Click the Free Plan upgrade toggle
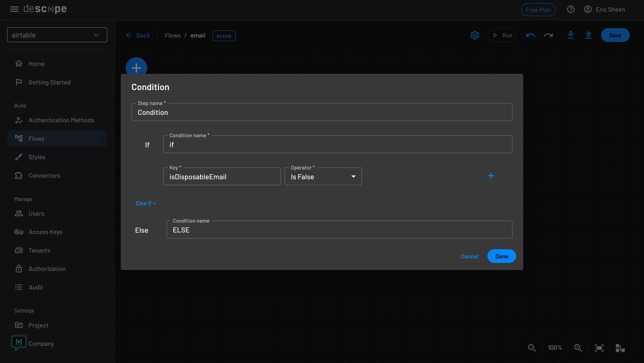644x363 pixels. click(x=538, y=9)
